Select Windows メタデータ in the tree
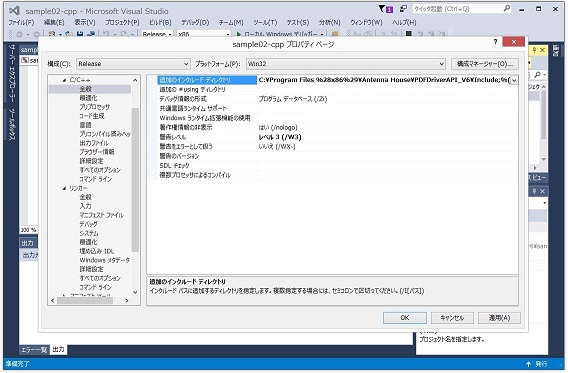This screenshot has height=373, width=568. pyautogui.click(x=104, y=260)
